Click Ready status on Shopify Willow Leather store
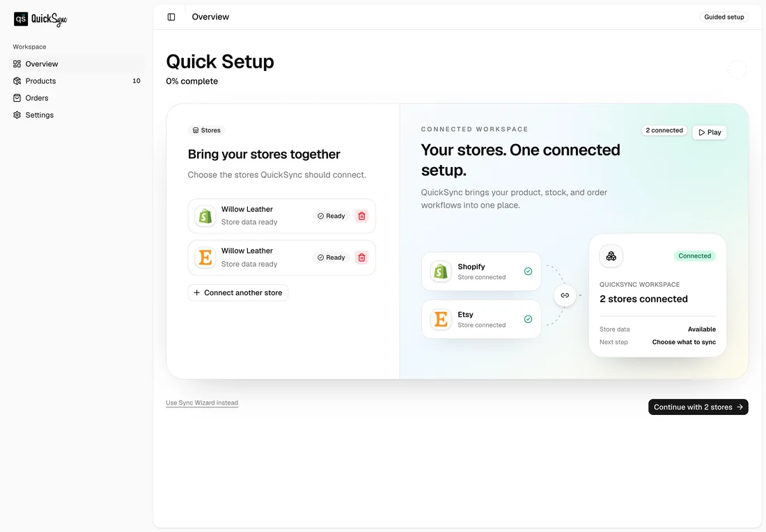 (x=331, y=216)
